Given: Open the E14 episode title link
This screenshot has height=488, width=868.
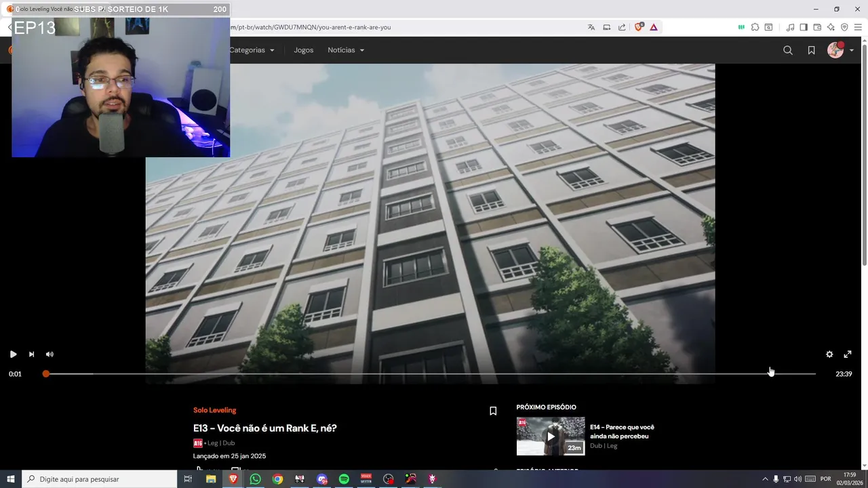Looking at the screenshot, I should pyautogui.click(x=622, y=432).
